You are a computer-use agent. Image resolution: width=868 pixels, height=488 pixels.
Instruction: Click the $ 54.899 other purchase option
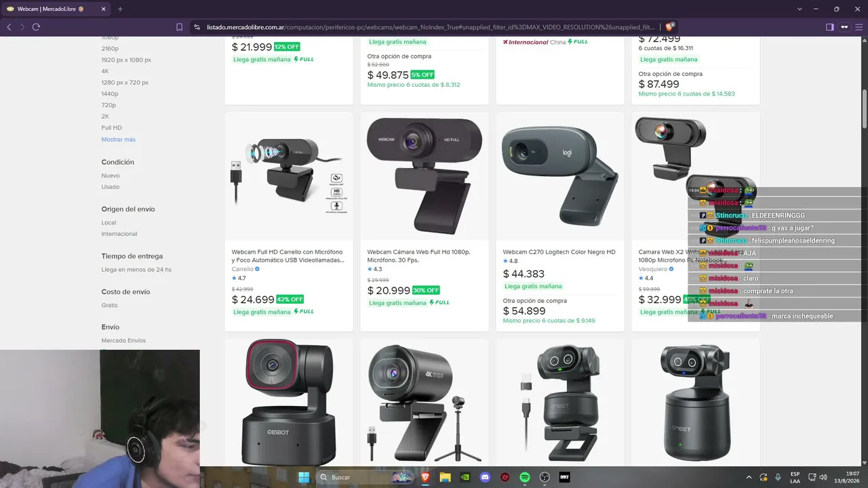[x=524, y=311]
